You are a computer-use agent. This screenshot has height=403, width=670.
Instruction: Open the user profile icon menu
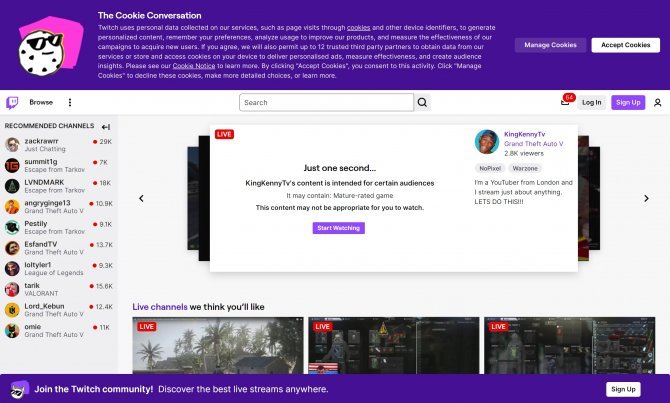point(658,103)
